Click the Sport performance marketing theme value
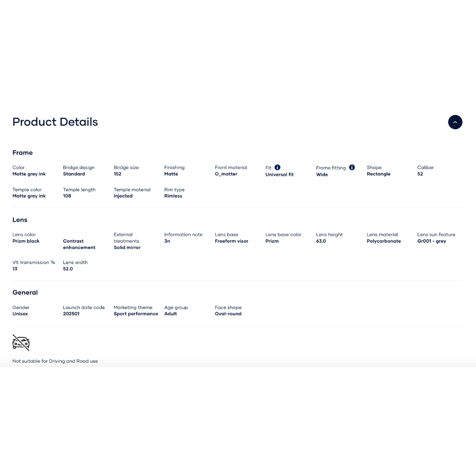 pos(136,314)
